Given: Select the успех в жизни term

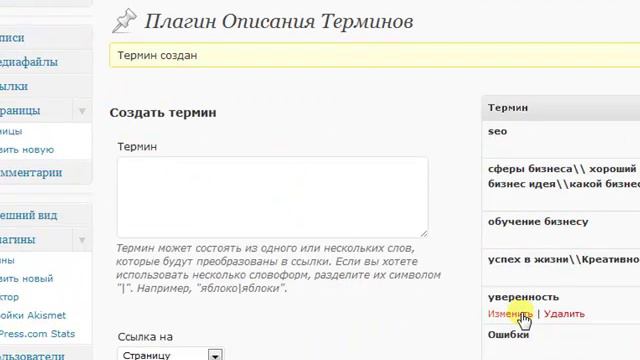Looking at the screenshot, I should 563,260.
